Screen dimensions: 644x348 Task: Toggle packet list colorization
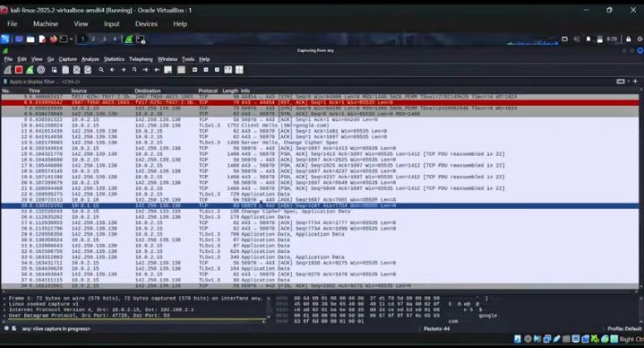tap(181, 70)
